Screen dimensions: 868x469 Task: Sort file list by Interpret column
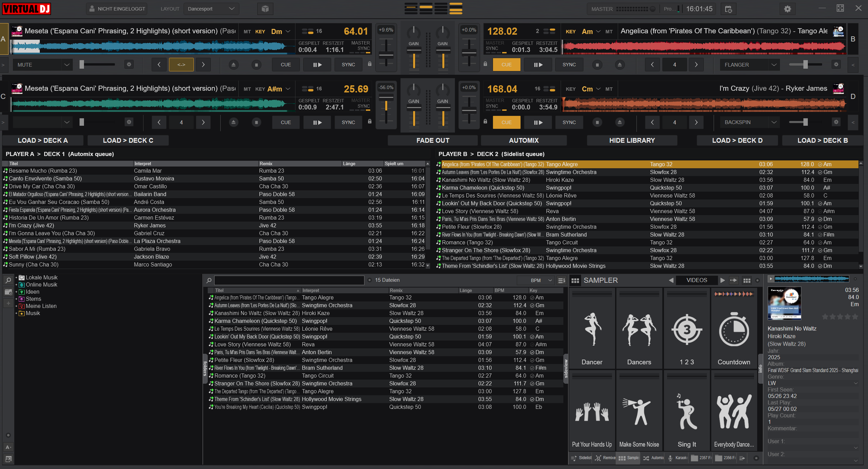(344, 291)
